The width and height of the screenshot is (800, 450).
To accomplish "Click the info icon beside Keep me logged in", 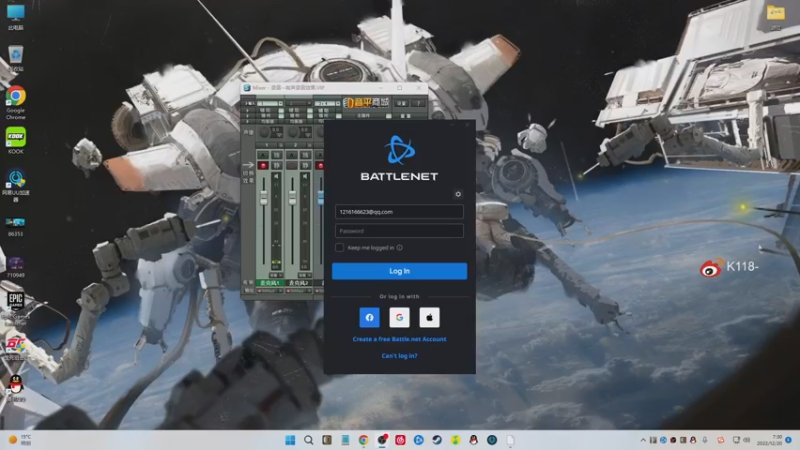I will point(399,247).
